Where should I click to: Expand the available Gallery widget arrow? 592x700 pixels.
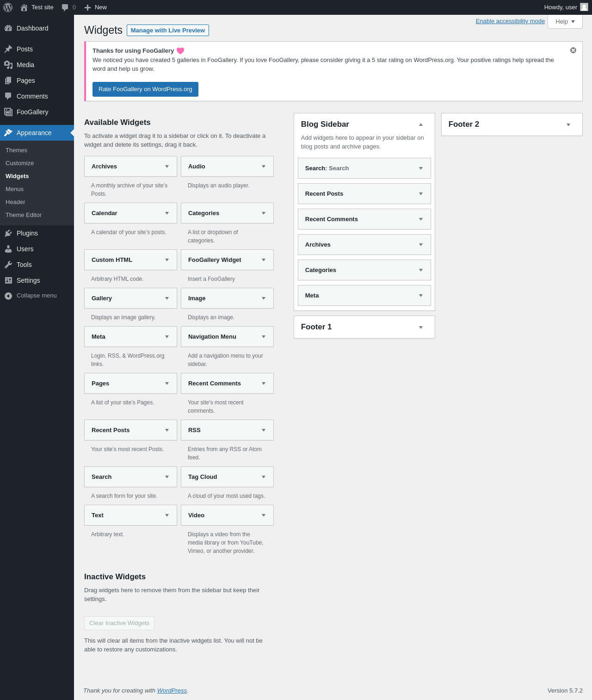tap(167, 298)
